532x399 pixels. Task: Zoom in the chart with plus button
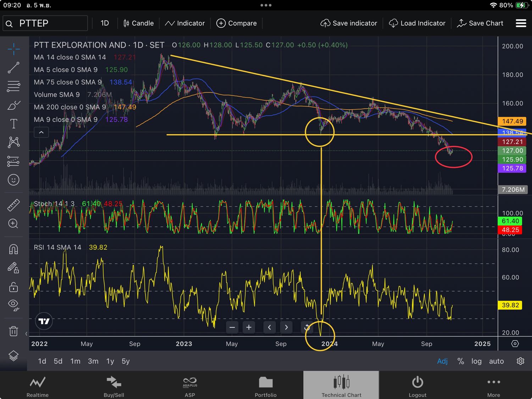[249, 327]
